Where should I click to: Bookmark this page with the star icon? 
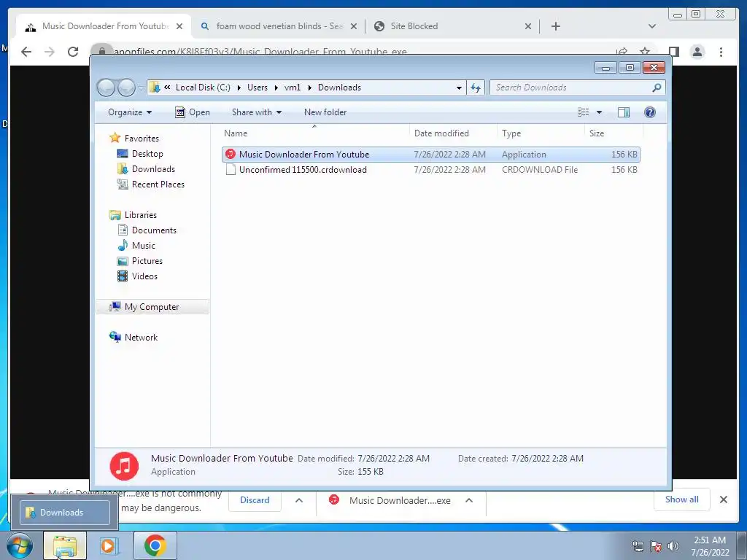pyautogui.click(x=645, y=52)
